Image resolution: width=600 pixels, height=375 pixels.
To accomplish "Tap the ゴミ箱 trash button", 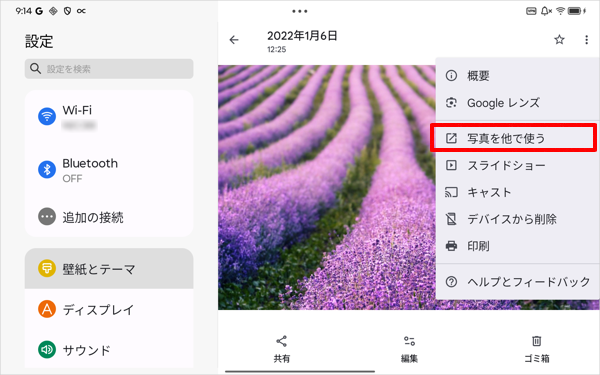I will tap(536, 349).
